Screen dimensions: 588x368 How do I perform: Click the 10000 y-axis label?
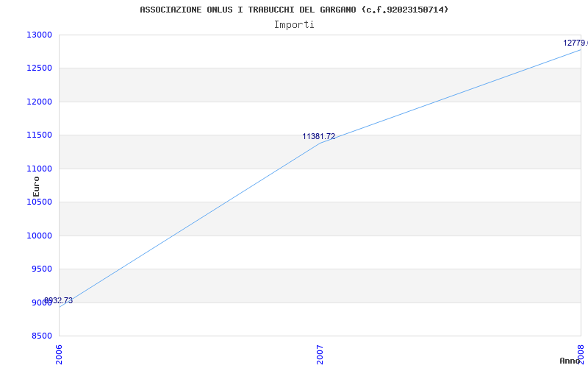point(39,236)
